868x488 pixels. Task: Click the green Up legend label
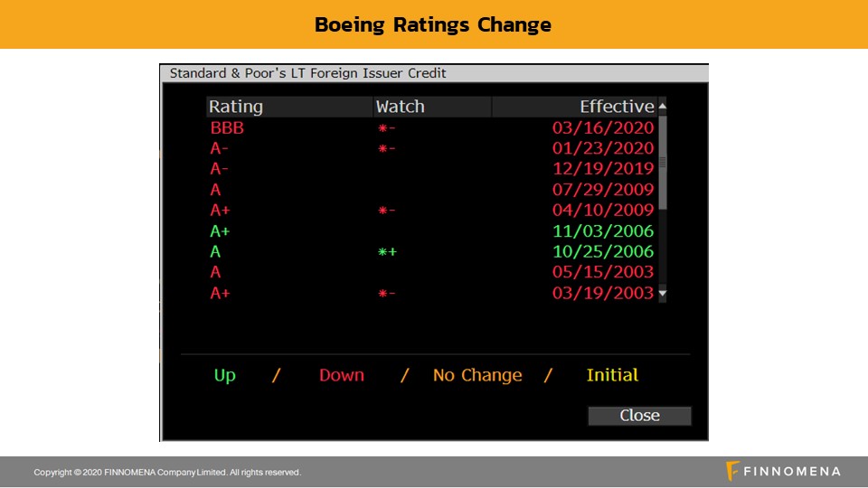[x=224, y=375]
